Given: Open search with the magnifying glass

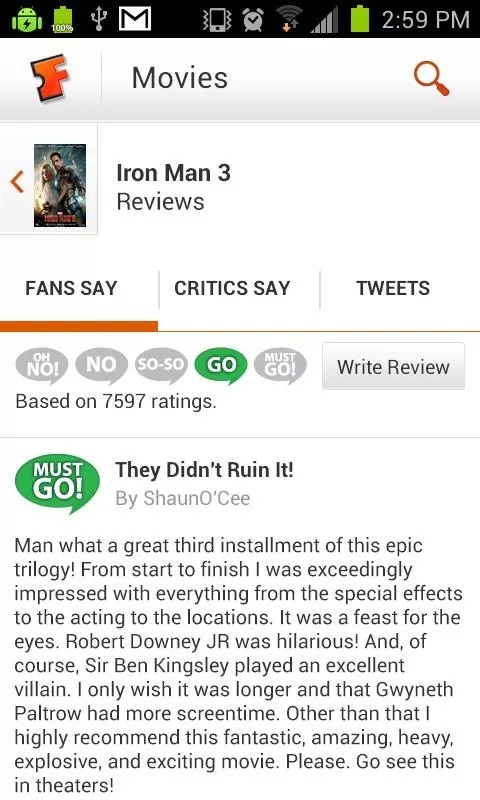Looking at the screenshot, I should click(x=431, y=78).
